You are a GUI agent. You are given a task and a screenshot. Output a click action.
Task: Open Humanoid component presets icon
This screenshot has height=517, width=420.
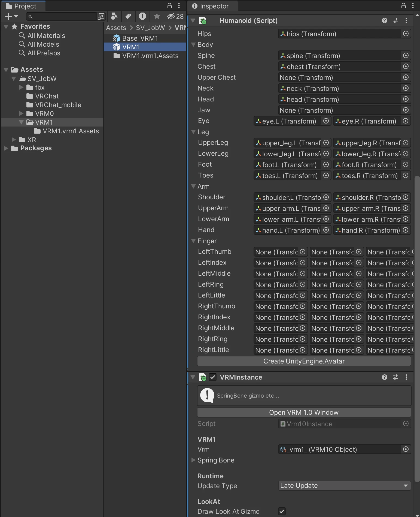pos(395,21)
